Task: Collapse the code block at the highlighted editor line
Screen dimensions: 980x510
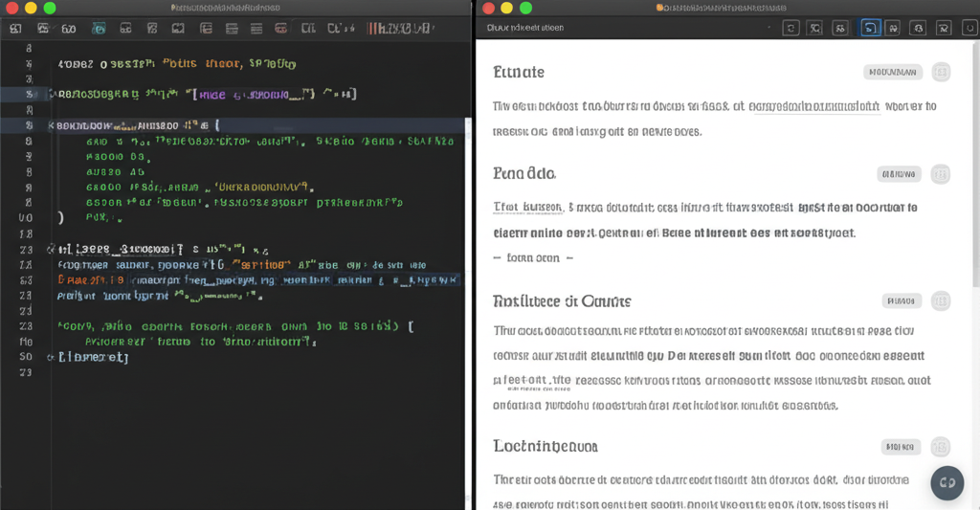Action: tap(52, 125)
